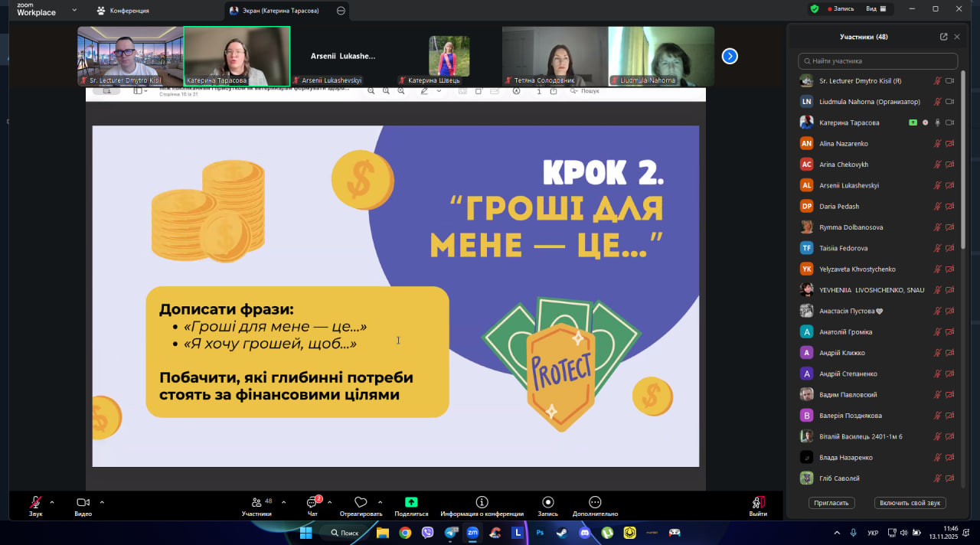The image size is (980, 545).
Task: Open Conference information (Информация о конференции)
Action: pyautogui.click(x=482, y=502)
